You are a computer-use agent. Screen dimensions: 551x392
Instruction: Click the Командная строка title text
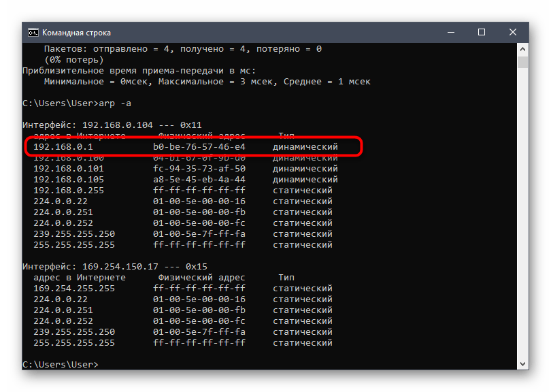[x=76, y=32]
